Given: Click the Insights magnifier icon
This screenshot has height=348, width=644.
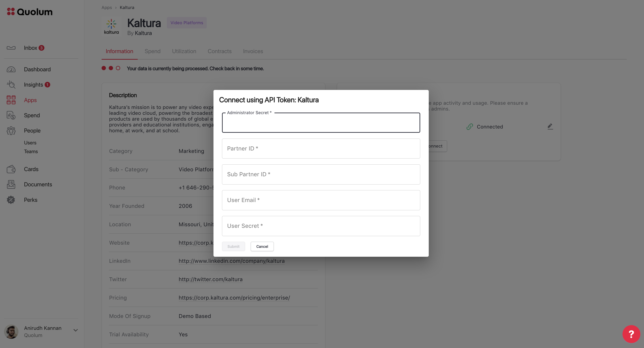Looking at the screenshot, I should click(11, 85).
